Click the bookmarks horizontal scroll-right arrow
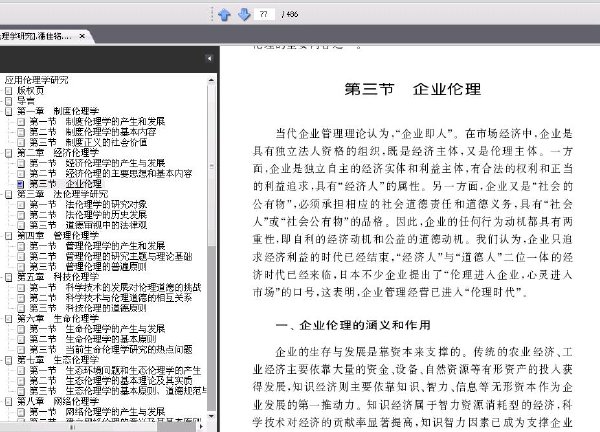Viewport: 600px width, 432px height. (202, 426)
